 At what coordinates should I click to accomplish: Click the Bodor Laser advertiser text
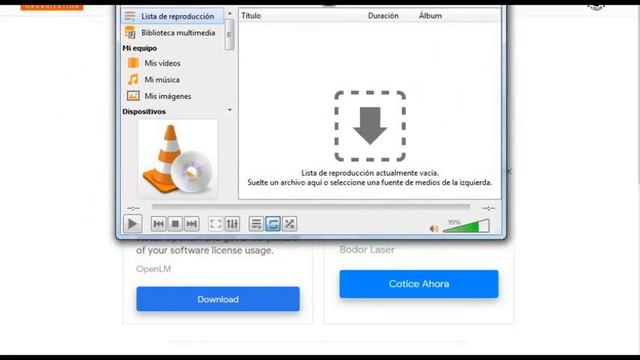click(367, 249)
